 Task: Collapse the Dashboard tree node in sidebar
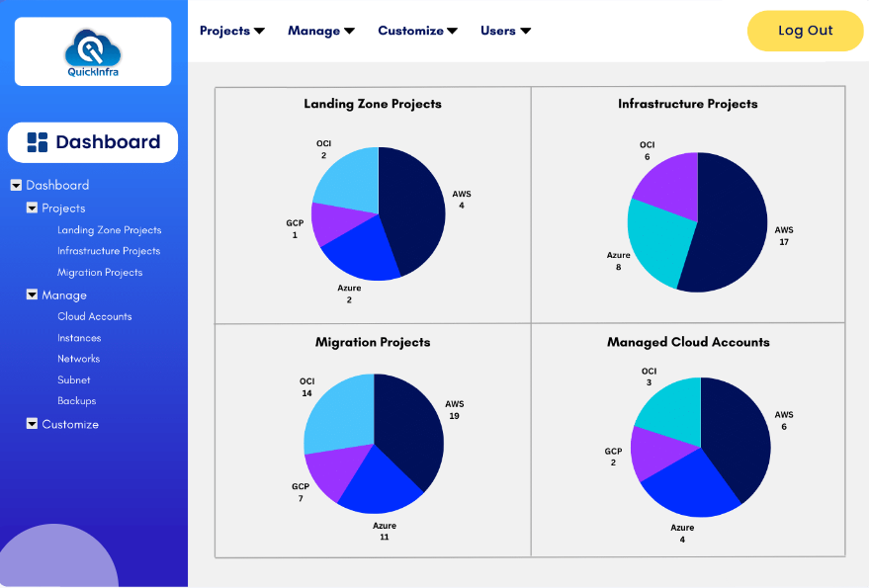[x=16, y=185]
